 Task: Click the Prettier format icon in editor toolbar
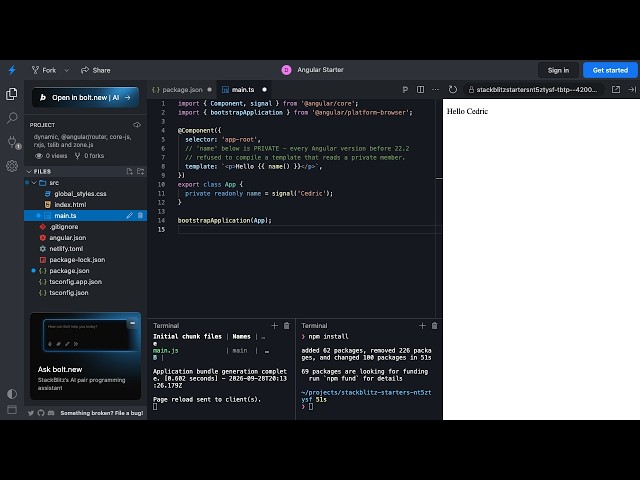[405, 89]
